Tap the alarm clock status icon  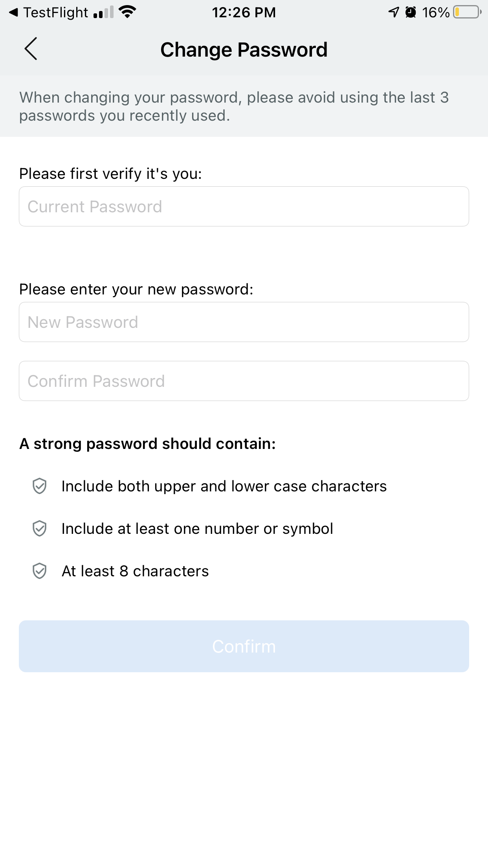[411, 13]
